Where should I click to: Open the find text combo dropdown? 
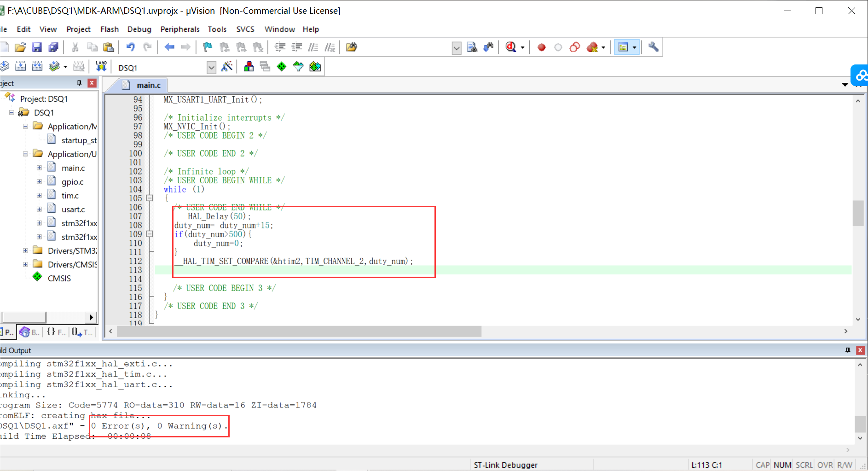(457, 48)
